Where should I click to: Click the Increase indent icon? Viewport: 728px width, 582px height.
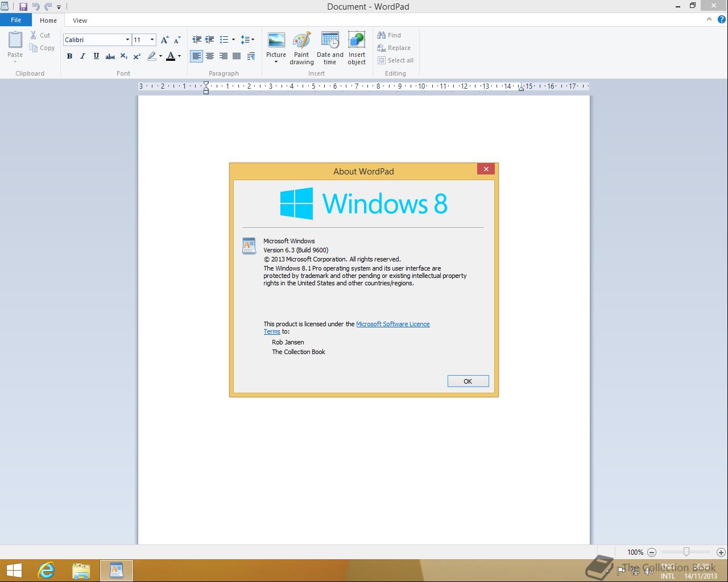click(210, 40)
